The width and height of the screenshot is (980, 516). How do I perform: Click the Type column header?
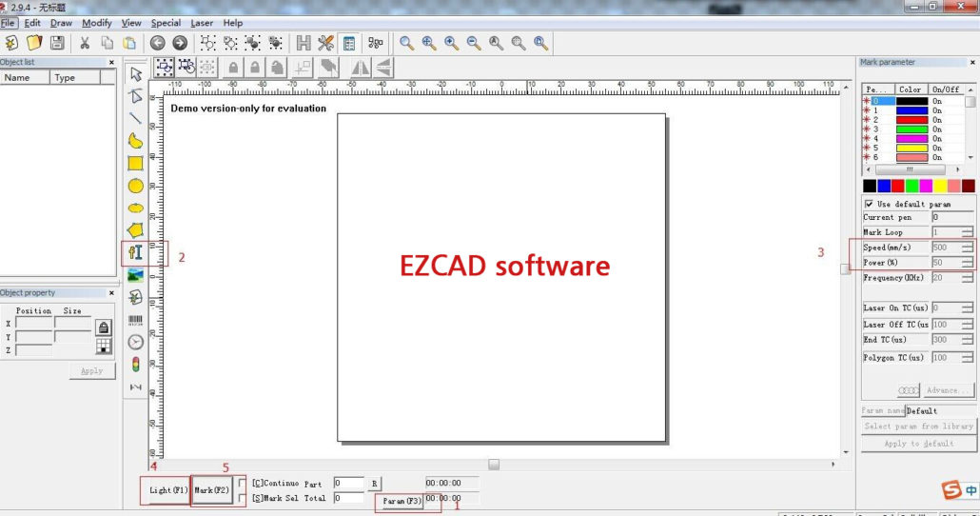click(75, 77)
